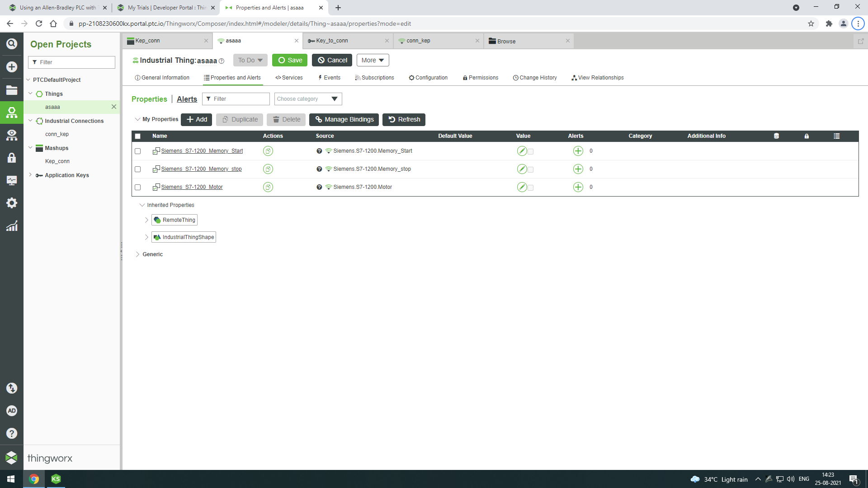Screen dimensions: 868x488
Task: Click the New entity plus icon
Action: (x=11, y=66)
